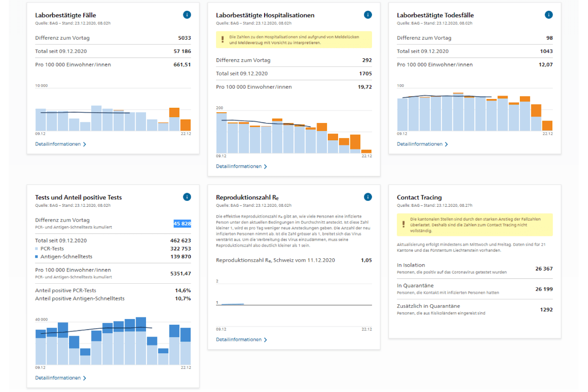Click Zusätzlich in Quarantäne count 1292
The height and width of the screenshot is (392, 588).
coord(546,310)
